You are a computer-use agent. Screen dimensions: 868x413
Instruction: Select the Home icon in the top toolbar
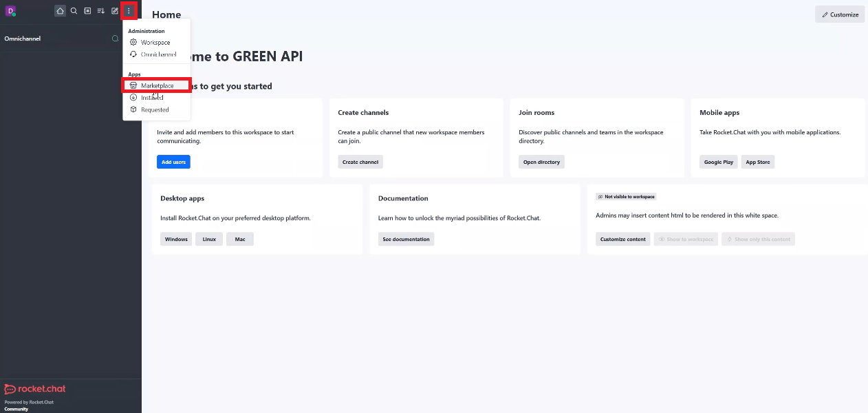click(x=60, y=10)
